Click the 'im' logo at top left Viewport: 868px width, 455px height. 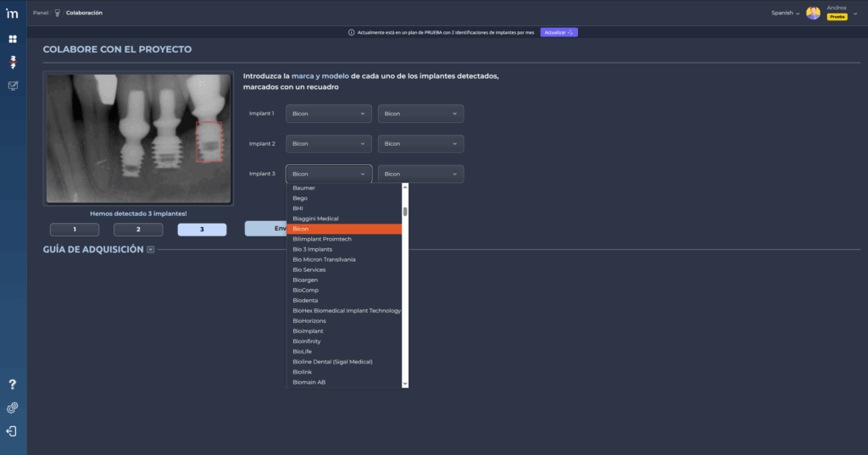click(13, 13)
